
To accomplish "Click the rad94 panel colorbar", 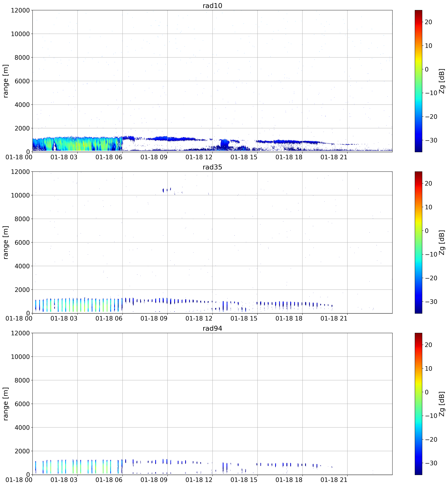I will [418, 404].
